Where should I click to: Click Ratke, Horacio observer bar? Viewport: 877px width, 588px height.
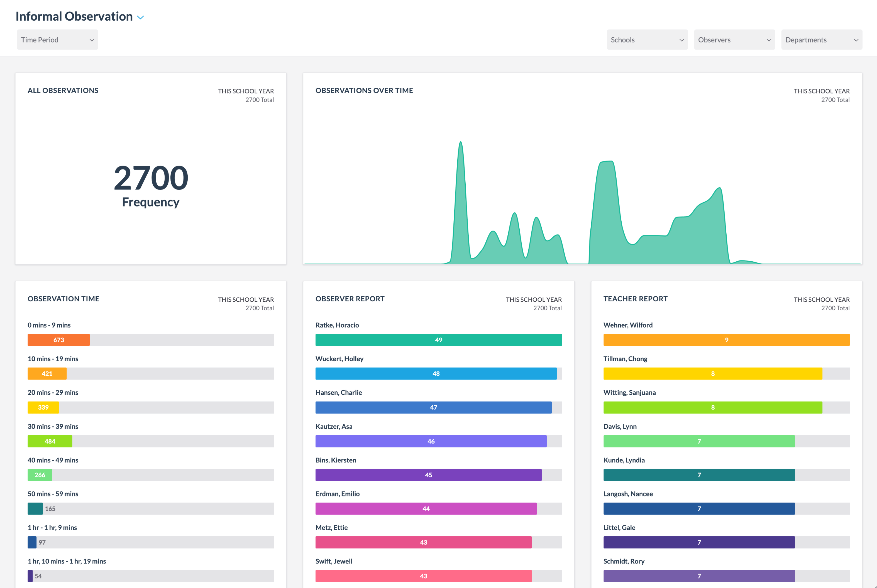coord(438,340)
